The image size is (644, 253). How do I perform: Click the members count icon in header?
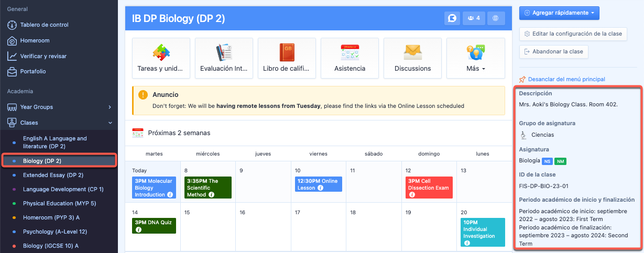click(x=473, y=18)
